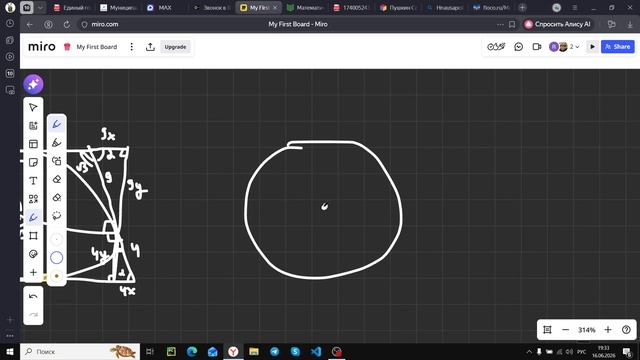
Task: Pick the upper eraser in pen submenu
Action: (57, 179)
